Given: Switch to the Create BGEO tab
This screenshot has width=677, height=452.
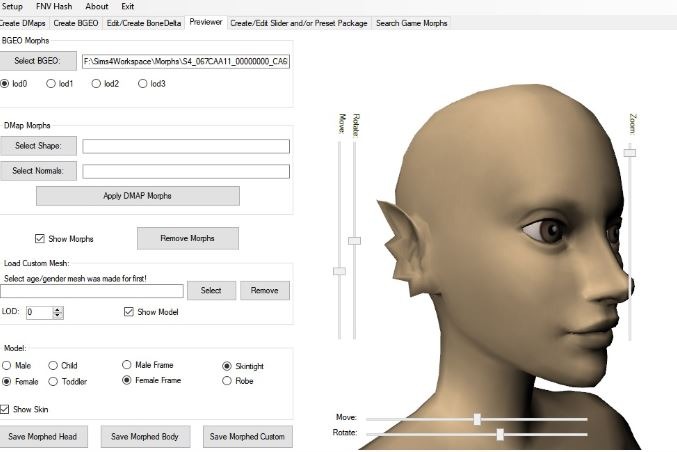Looking at the screenshot, I should click(x=76, y=23).
